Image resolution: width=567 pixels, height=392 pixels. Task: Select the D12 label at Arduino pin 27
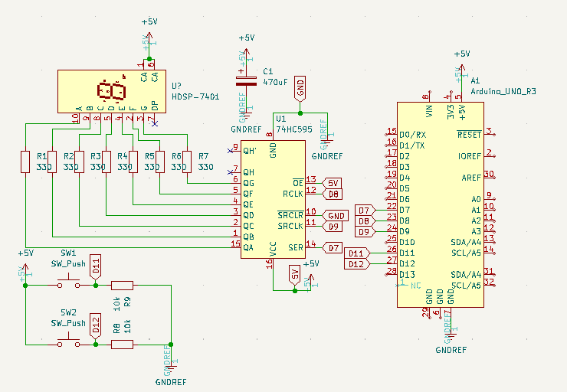(x=357, y=264)
